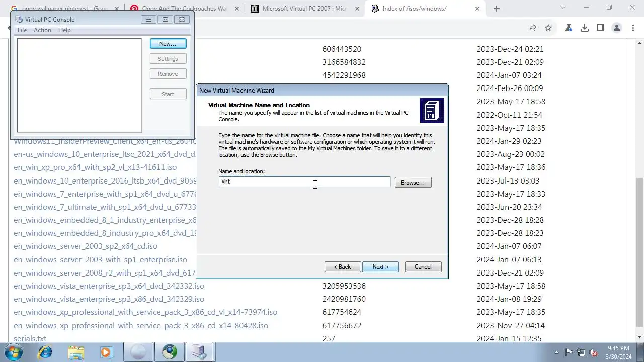Open en_windows_7_ultimate_with_sp1 link
This screenshot has width=644, height=362.
click(105, 207)
